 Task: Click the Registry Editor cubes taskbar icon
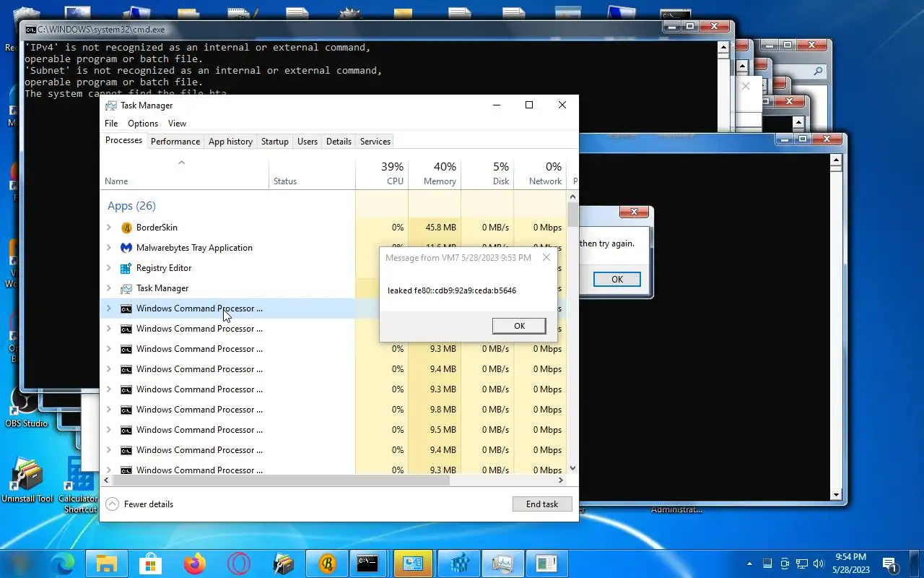coord(459,564)
